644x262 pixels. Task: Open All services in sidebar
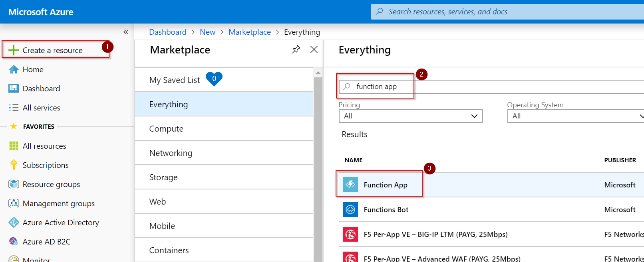(x=42, y=108)
